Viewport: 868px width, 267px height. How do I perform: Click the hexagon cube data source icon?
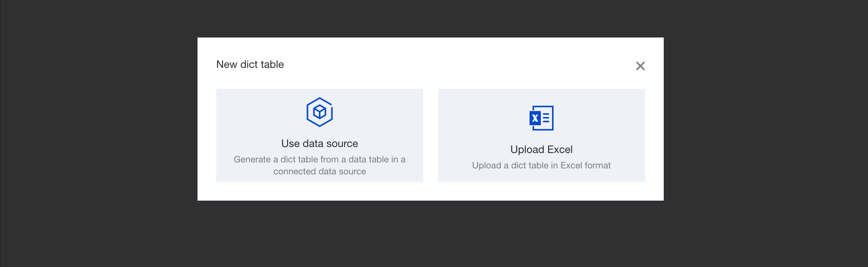319,112
